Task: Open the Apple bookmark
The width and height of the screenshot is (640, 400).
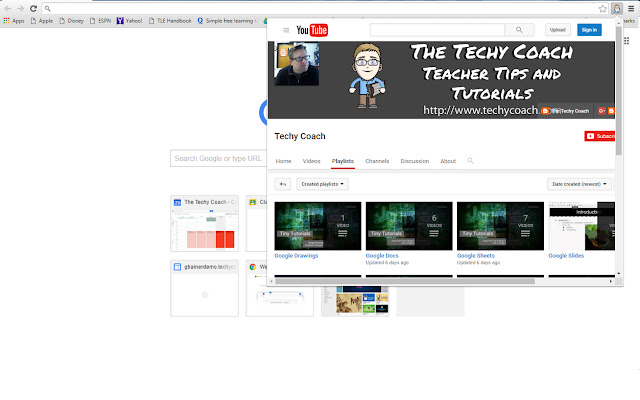Action: (42, 21)
